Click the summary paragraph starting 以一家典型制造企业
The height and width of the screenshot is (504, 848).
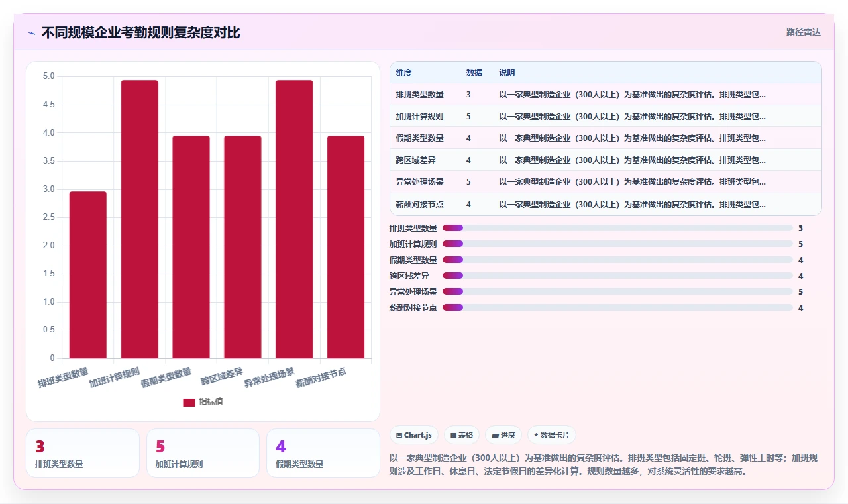tap(604, 464)
